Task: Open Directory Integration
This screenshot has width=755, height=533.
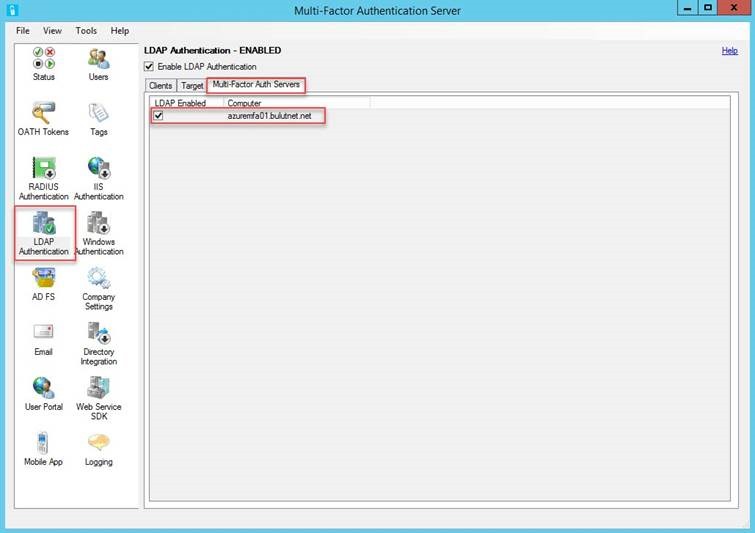Action: tap(98, 343)
